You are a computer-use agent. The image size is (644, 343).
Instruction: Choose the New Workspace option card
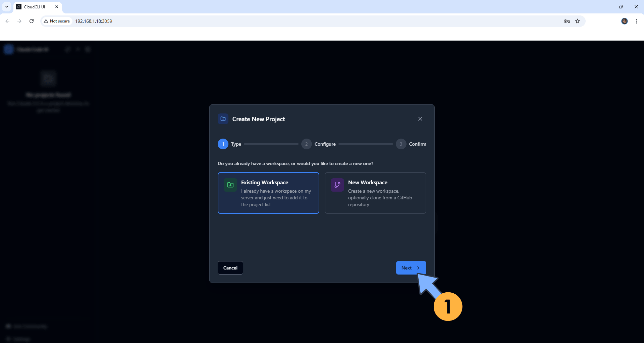coord(375,193)
